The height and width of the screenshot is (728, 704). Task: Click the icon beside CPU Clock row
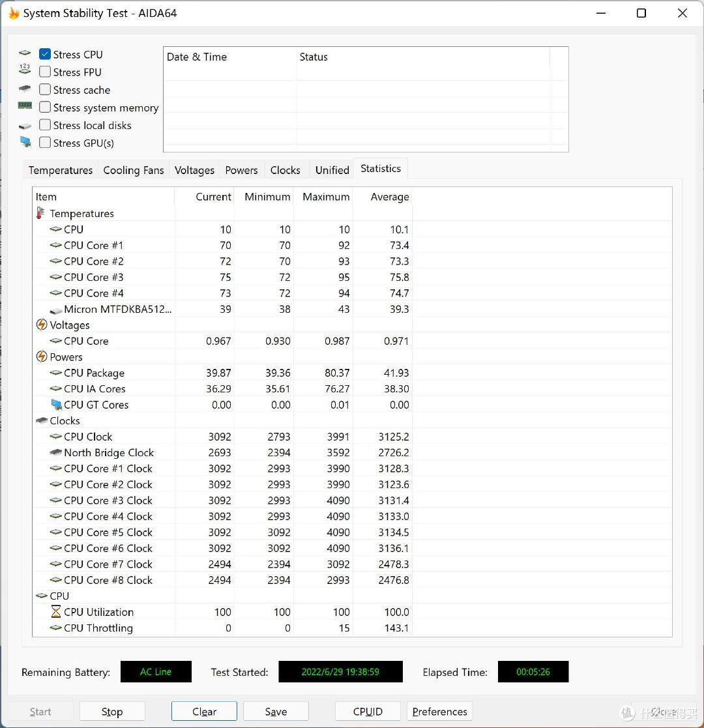(x=55, y=436)
